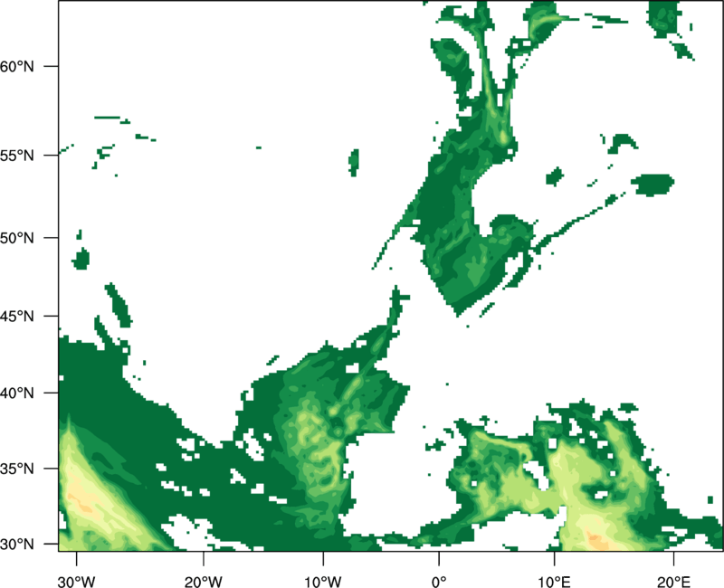Click the 35°N latitude label
The image size is (724, 588).
click(17, 469)
